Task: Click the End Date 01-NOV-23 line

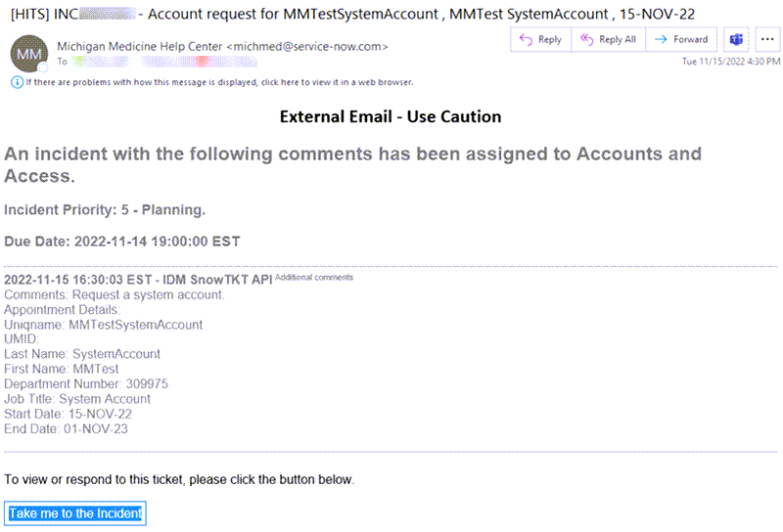Action: 67,428
